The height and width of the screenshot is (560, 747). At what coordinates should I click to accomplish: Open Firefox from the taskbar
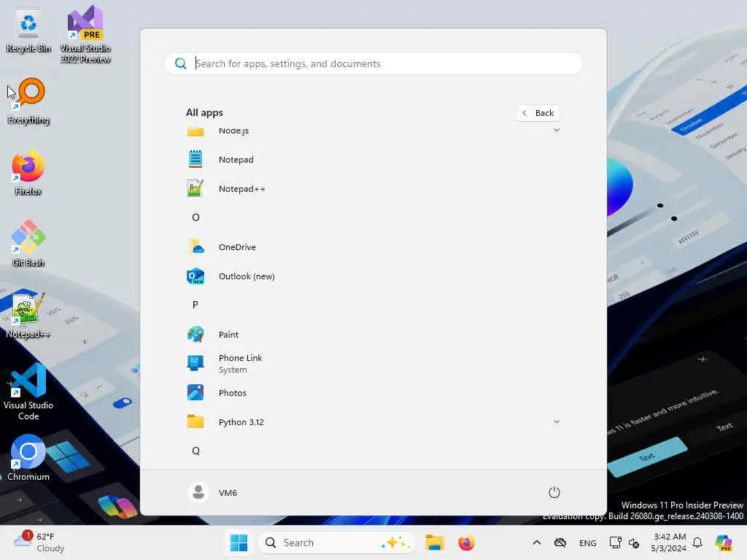(x=466, y=542)
